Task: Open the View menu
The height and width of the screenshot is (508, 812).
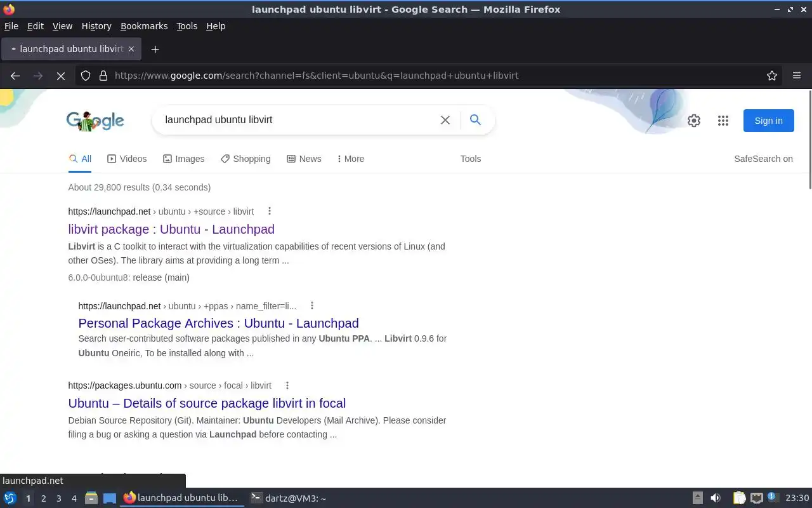Action: coord(62,26)
